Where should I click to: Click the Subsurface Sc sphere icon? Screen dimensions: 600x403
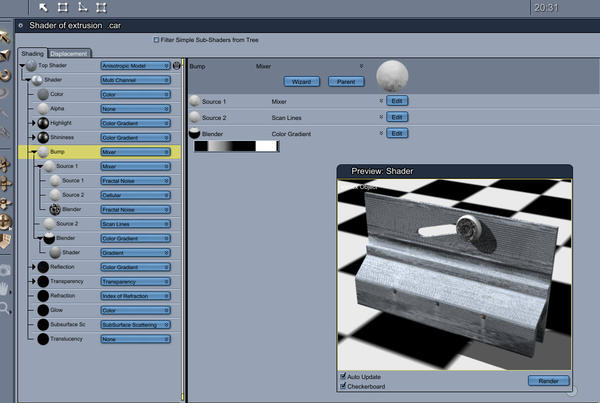pyautogui.click(x=43, y=325)
